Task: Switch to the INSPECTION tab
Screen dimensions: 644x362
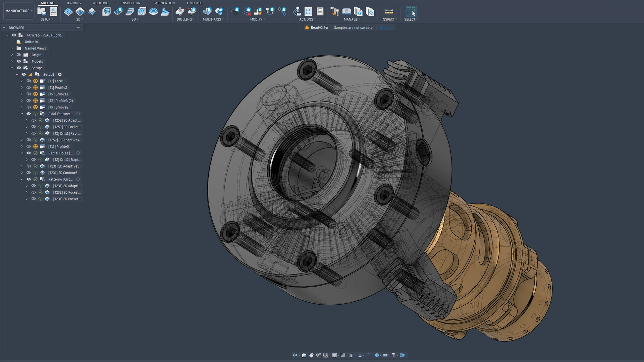Action: [130, 3]
